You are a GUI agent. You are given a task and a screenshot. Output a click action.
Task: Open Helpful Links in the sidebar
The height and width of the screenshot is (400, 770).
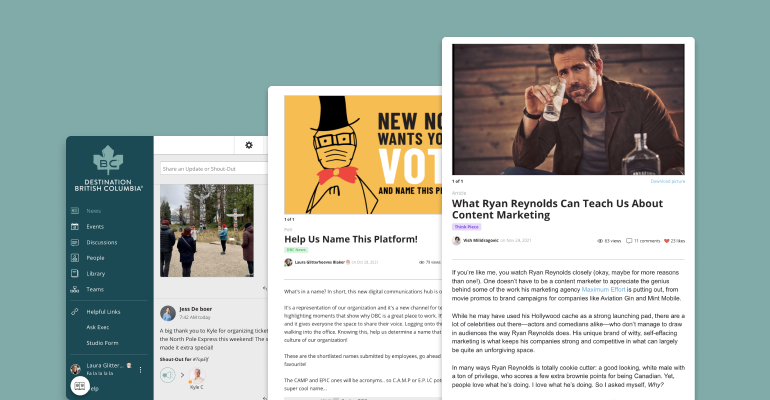[x=103, y=312]
